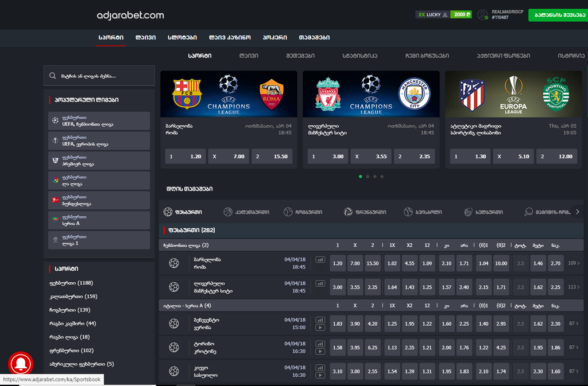Image resolution: width=588 pixels, height=386 pixels.
Task: Select the basketball sport icon tab
Action: (x=228, y=212)
